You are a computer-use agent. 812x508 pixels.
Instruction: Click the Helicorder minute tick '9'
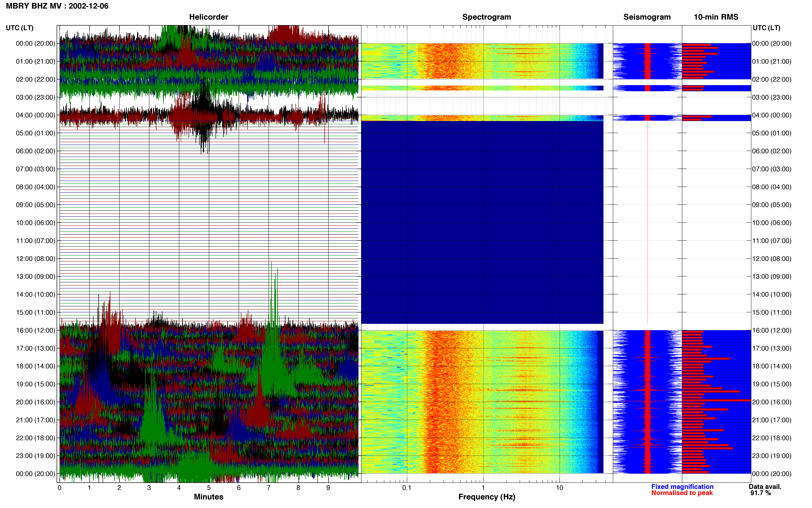(x=328, y=488)
